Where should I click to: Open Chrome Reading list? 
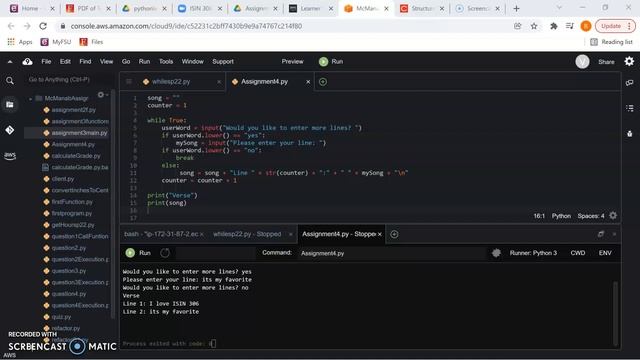tap(611, 42)
